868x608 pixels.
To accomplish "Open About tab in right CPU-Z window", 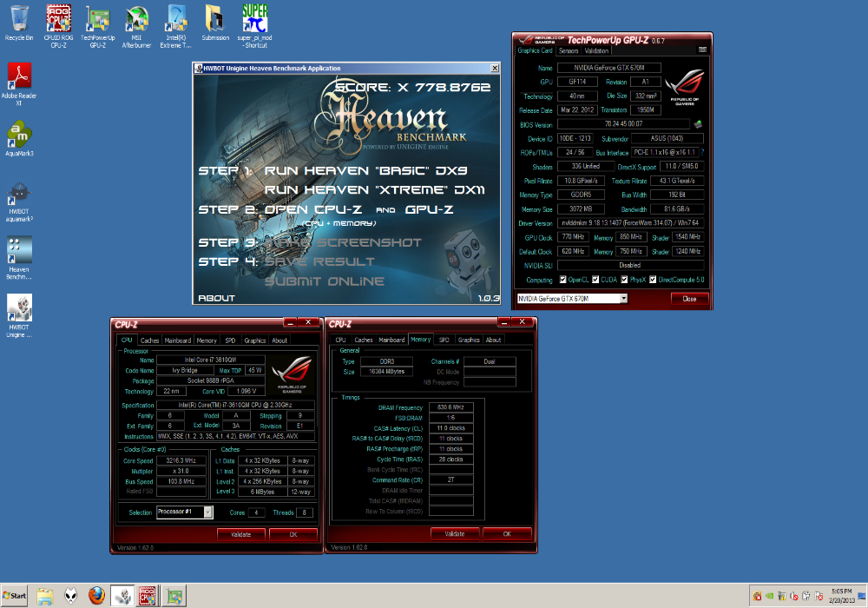I will coord(494,340).
